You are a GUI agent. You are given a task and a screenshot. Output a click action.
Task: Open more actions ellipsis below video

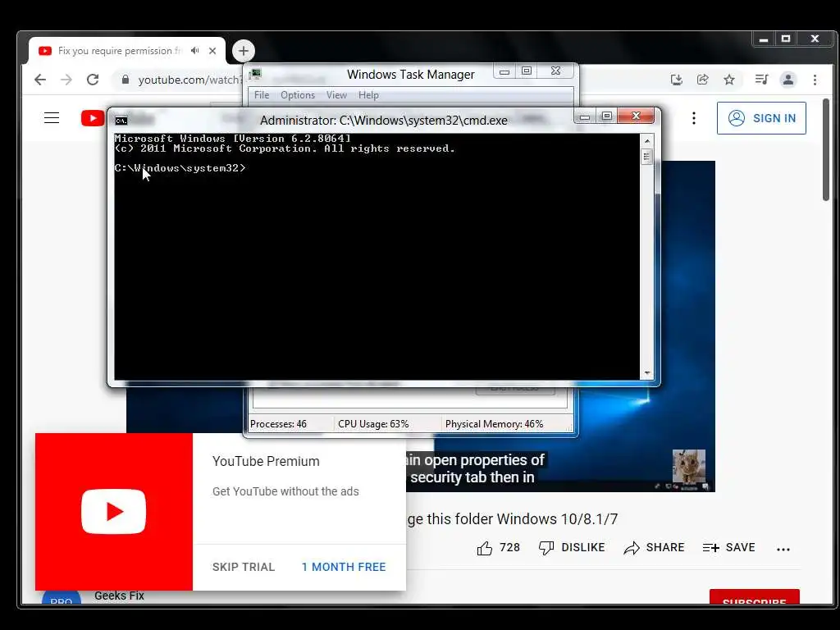(x=783, y=549)
